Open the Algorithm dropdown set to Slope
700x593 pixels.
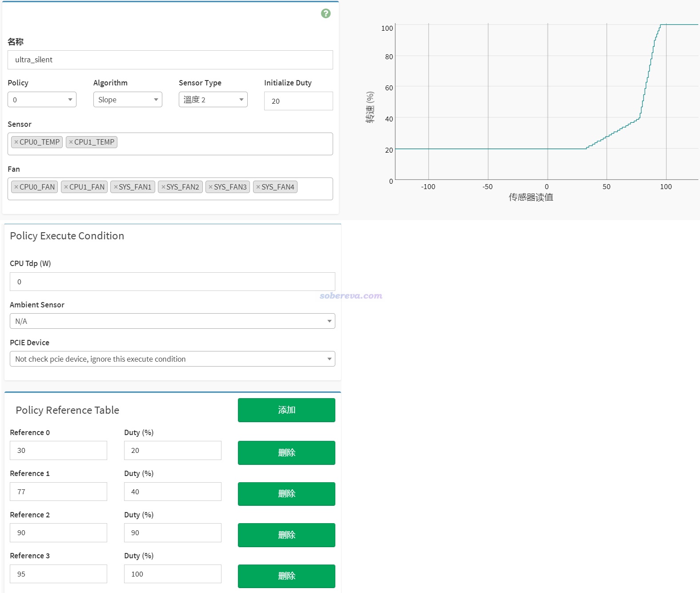[128, 100]
